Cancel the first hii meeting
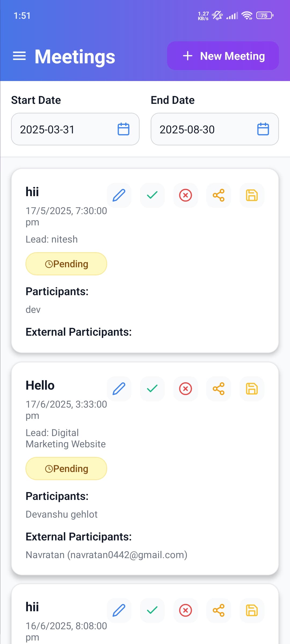 186,195
